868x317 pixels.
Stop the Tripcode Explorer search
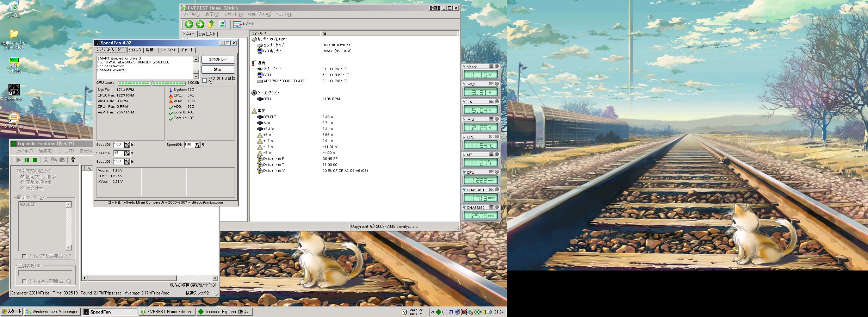35,160
